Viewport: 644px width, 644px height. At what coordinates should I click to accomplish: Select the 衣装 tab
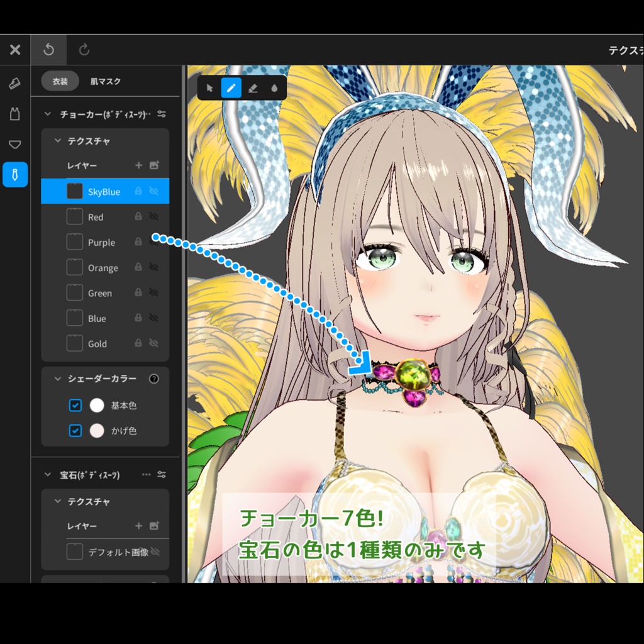click(x=60, y=81)
